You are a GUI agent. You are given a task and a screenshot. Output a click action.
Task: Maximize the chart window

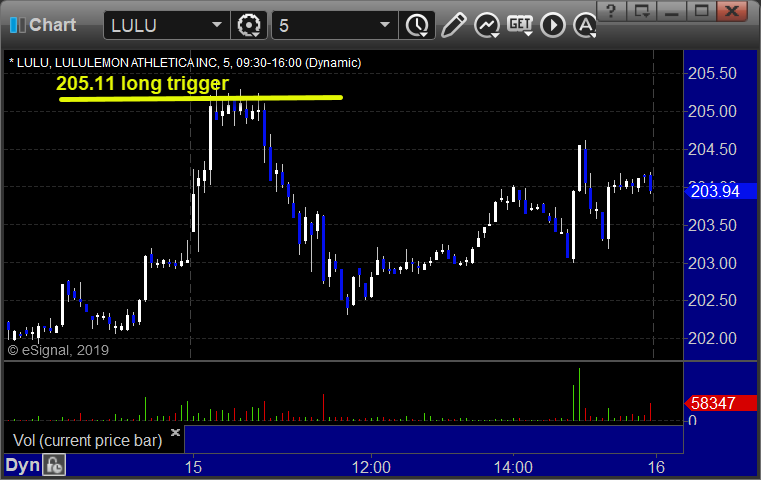701,11
